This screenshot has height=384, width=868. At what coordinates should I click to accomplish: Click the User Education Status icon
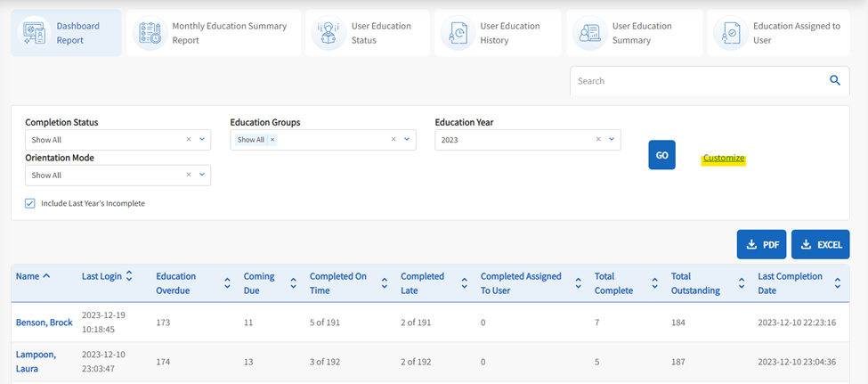coord(329,34)
